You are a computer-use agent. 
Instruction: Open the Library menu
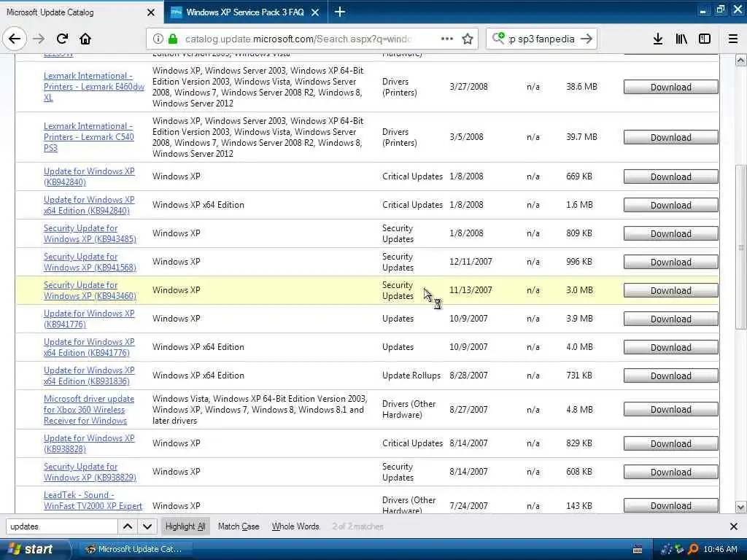coord(681,39)
